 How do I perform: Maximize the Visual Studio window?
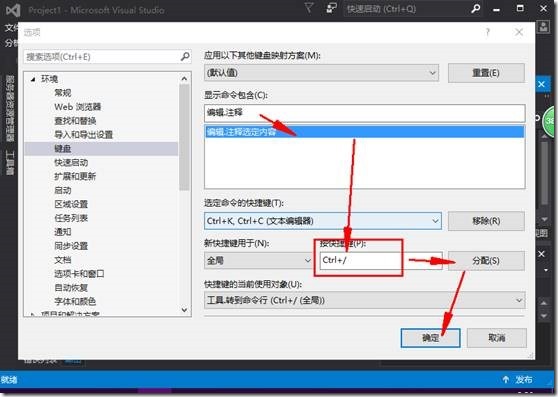pyautogui.click(x=520, y=9)
